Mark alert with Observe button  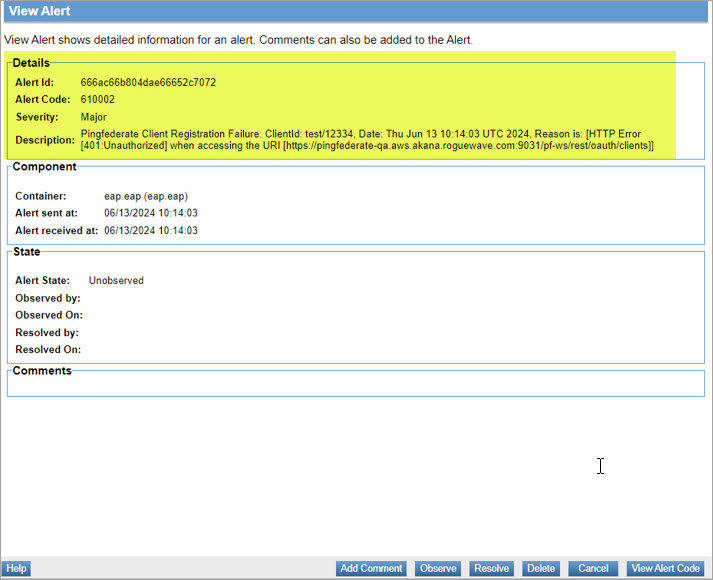[x=438, y=568]
